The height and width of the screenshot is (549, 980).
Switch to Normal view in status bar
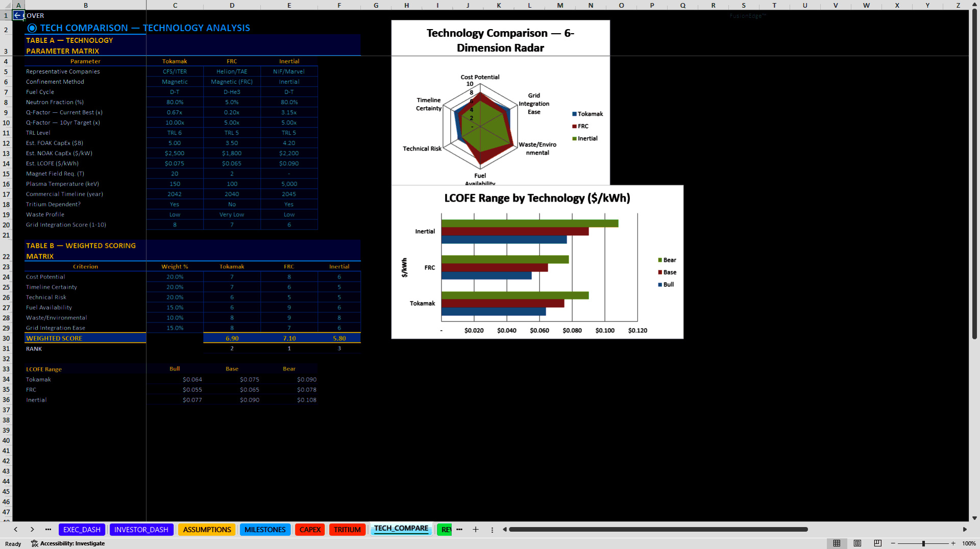pos(837,543)
